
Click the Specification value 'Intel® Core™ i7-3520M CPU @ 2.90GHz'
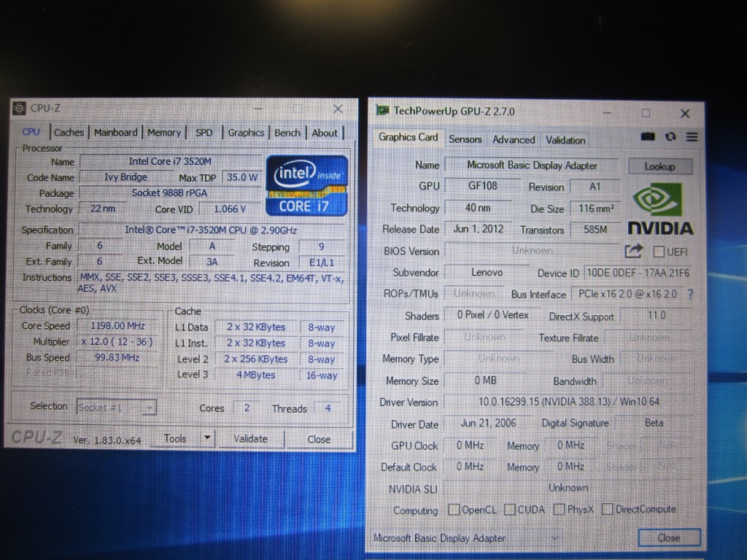(211, 230)
